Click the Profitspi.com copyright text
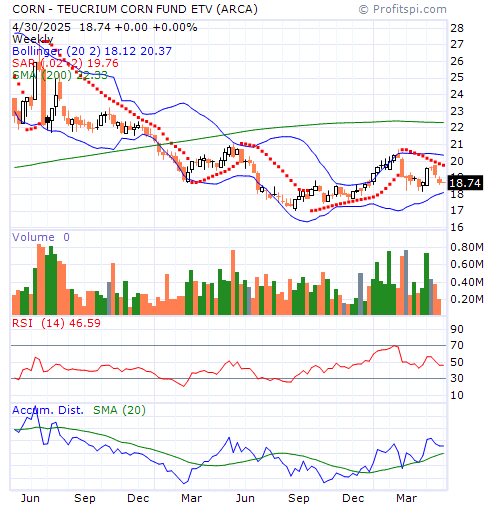 tap(403, 9)
